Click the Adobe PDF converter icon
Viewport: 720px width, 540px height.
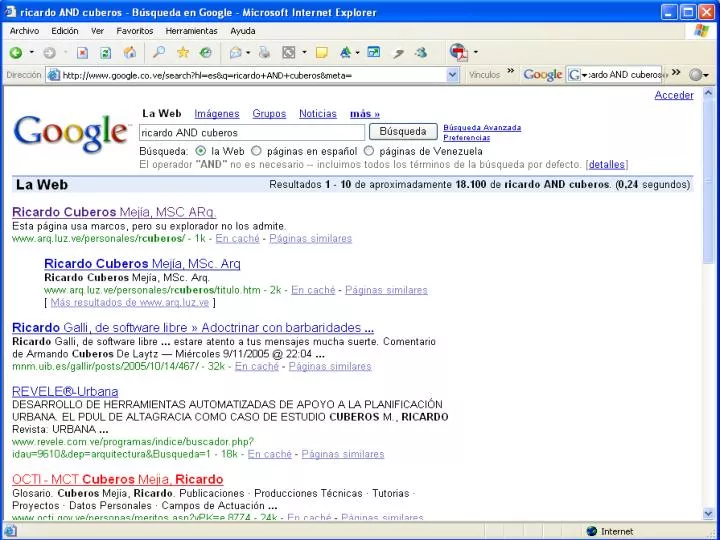(x=459, y=52)
